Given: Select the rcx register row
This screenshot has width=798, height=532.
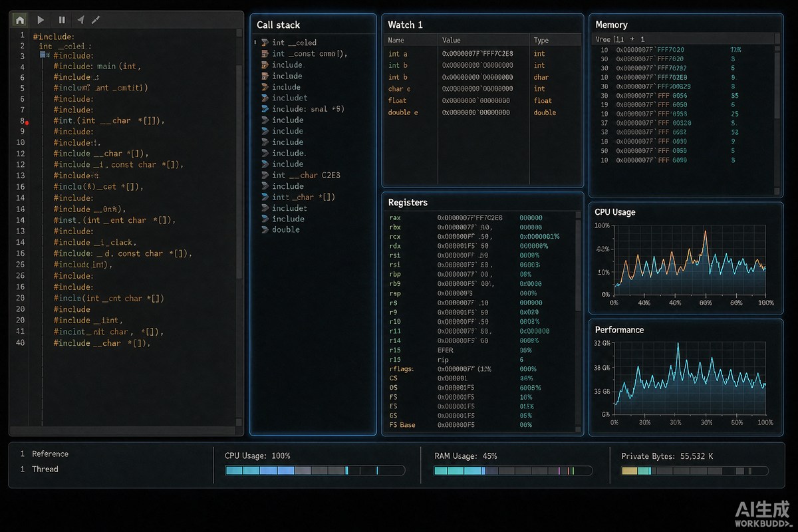Looking at the screenshot, I should coord(480,236).
